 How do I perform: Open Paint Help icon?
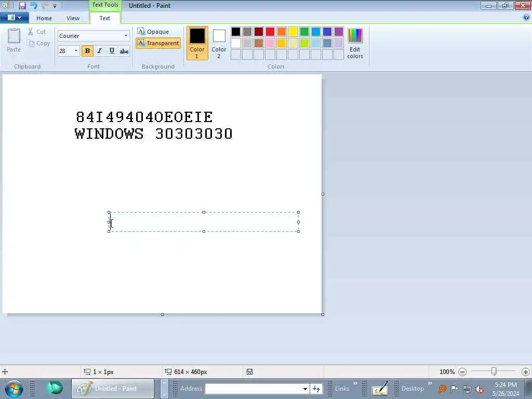click(x=526, y=18)
